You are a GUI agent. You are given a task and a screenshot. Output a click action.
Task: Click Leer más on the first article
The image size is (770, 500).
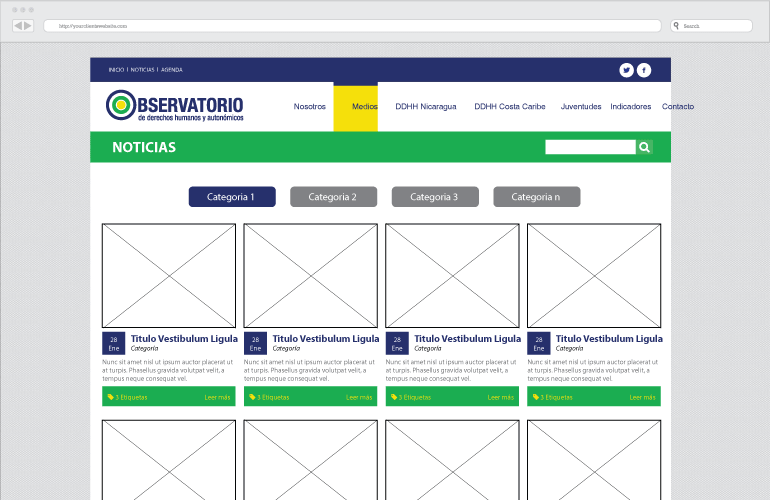tap(218, 397)
